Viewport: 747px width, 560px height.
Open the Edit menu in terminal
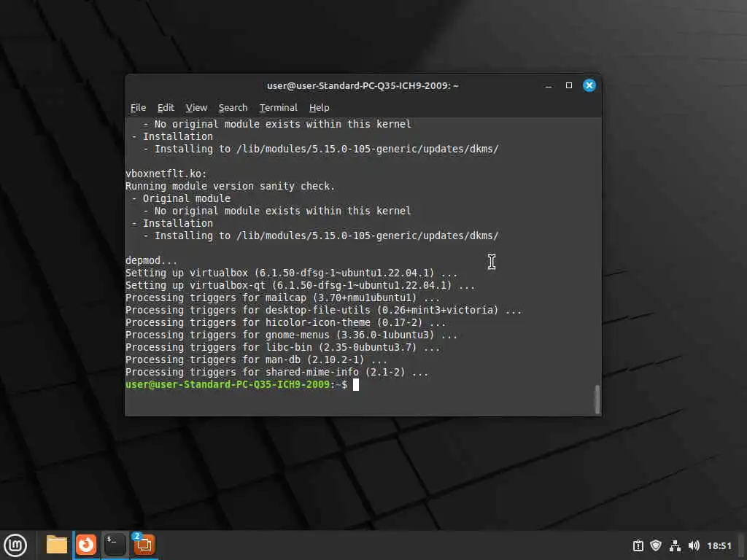166,108
